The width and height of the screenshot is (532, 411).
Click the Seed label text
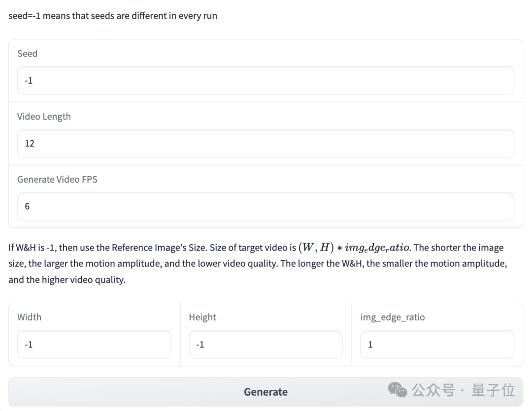(28, 54)
